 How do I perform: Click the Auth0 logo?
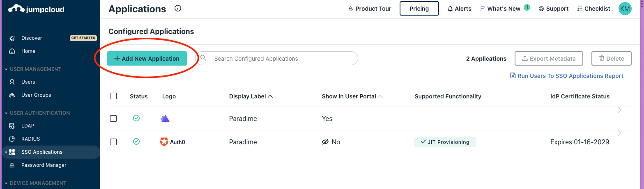(x=172, y=142)
